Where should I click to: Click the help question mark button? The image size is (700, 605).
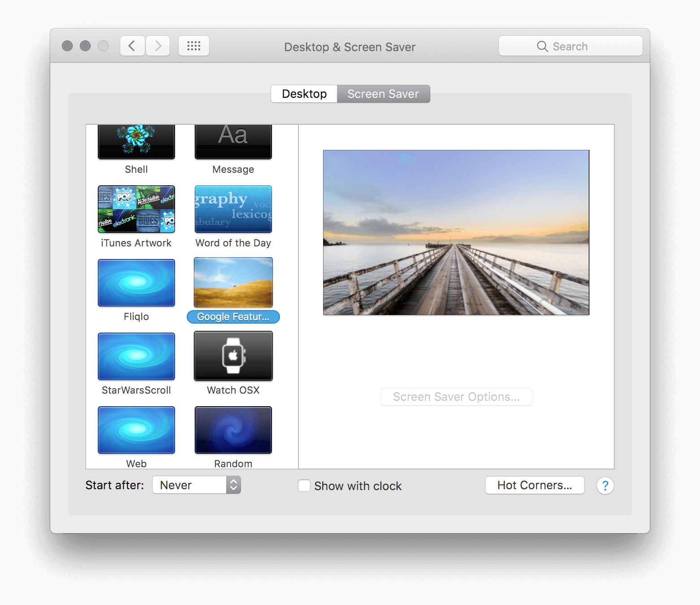click(x=605, y=486)
